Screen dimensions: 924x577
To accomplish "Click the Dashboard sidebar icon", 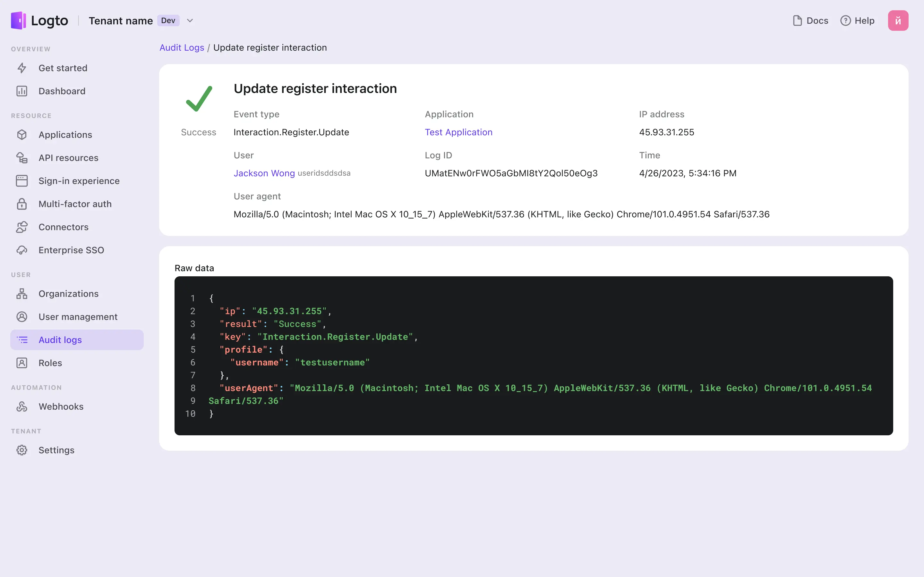I will tap(22, 91).
